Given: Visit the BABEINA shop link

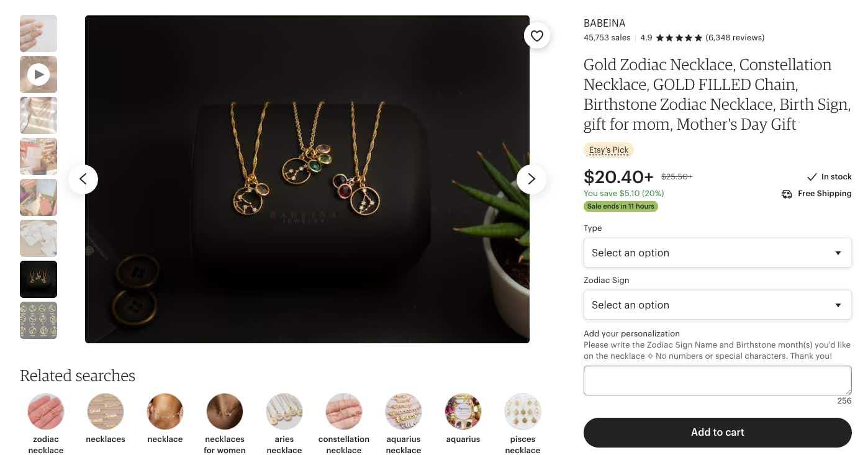Looking at the screenshot, I should pos(604,23).
